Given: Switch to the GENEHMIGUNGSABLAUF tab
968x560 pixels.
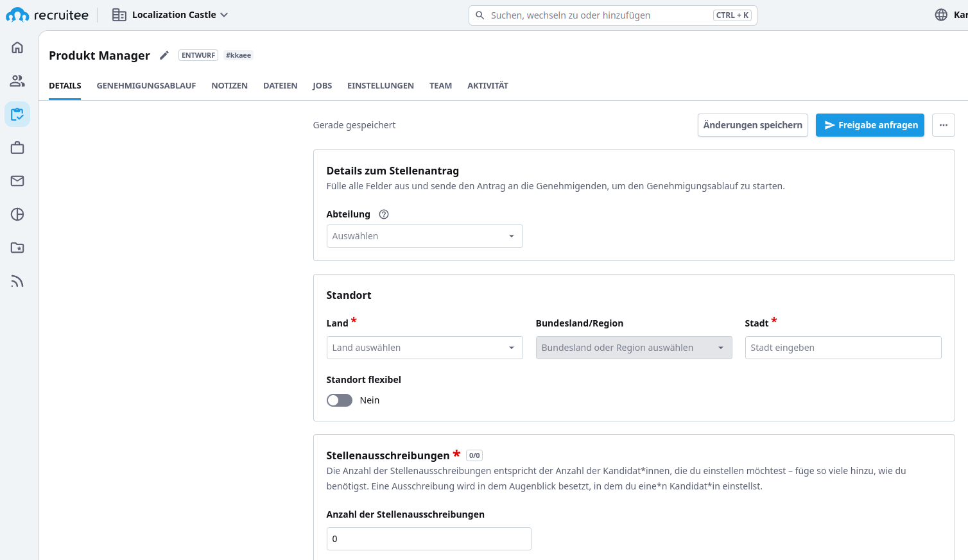Looking at the screenshot, I should pos(146,85).
